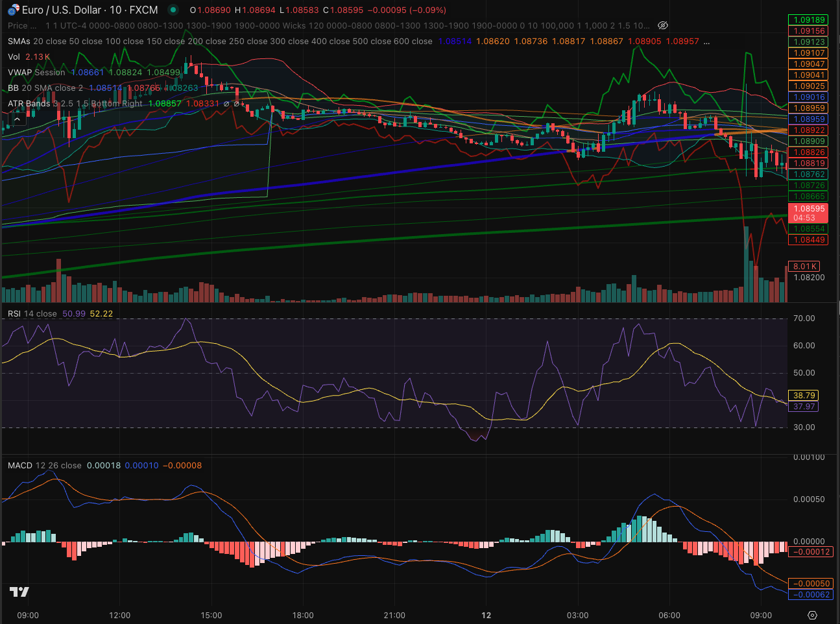Collapse the indicator legend with the chevron
Viewport: 840px width, 624px height.
click(x=18, y=119)
